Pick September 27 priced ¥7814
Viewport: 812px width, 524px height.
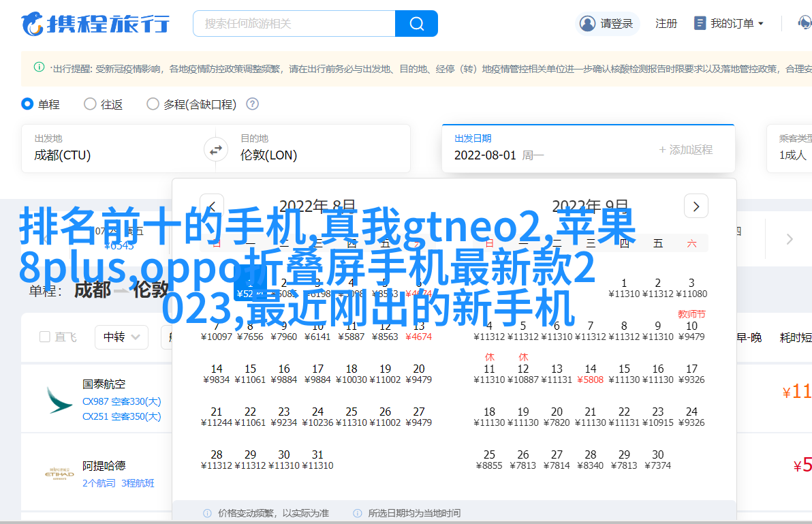557,460
